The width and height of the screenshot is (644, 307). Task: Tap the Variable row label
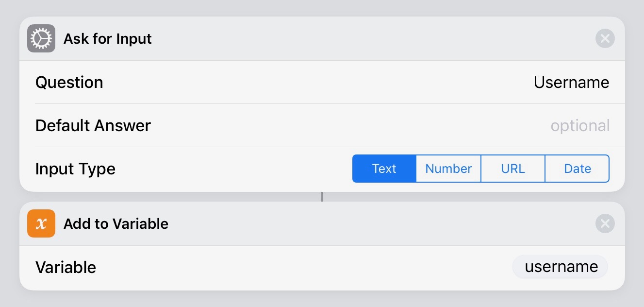tap(66, 267)
